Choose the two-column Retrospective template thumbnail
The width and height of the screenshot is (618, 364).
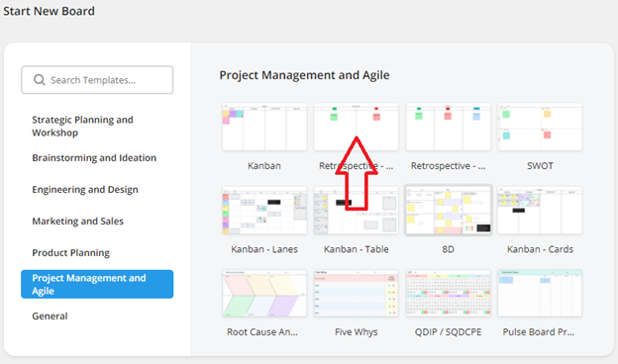click(356, 127)
